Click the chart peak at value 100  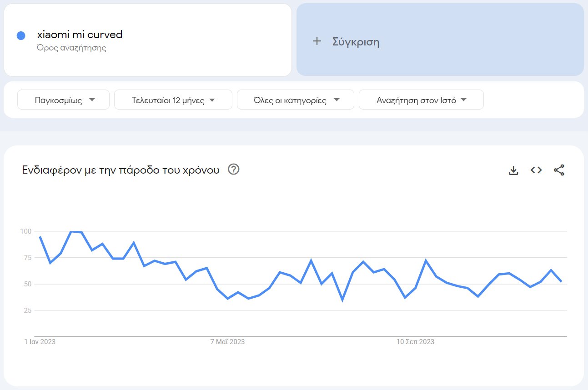(71, 232)
